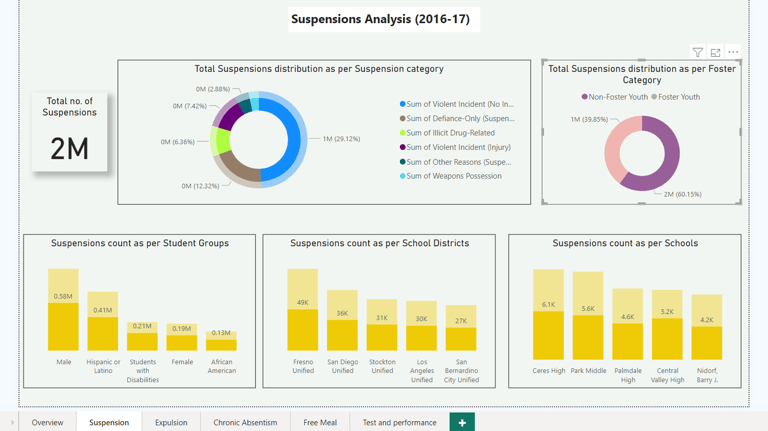Screen dimensions: 768x431
Task: Go to the Chronic Absentism tab
Action: (x=245, y=422)
